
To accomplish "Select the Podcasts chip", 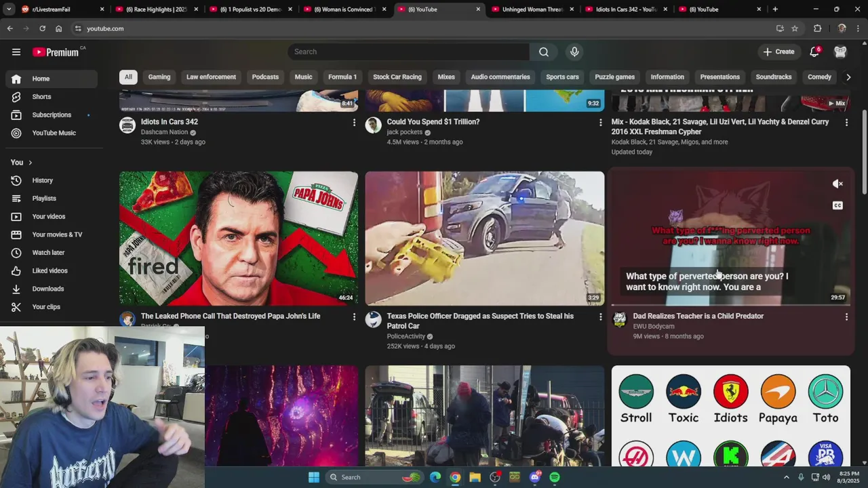I will [265, 77].
